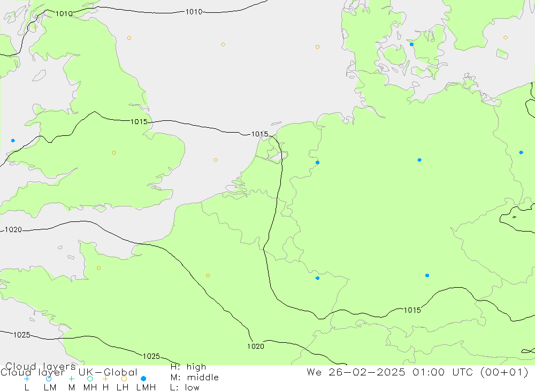Click the 1015 label near the Dutch coast

pos(259,134)
